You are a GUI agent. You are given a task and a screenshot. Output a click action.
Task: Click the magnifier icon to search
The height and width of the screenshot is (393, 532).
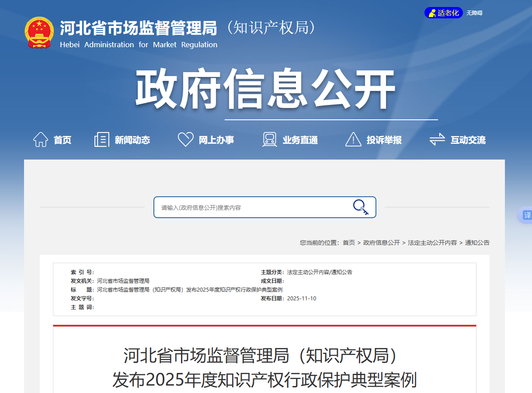[359, 207]
